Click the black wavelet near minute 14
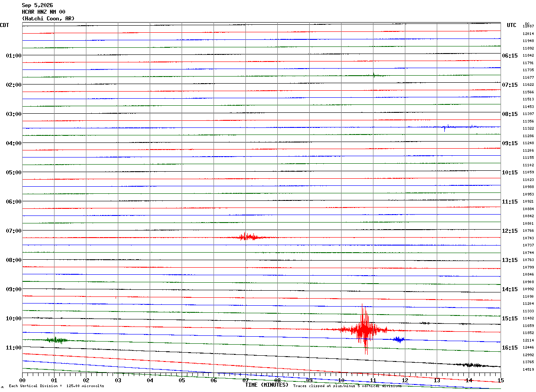Screen dimensions: 536x392 point(472,365)
